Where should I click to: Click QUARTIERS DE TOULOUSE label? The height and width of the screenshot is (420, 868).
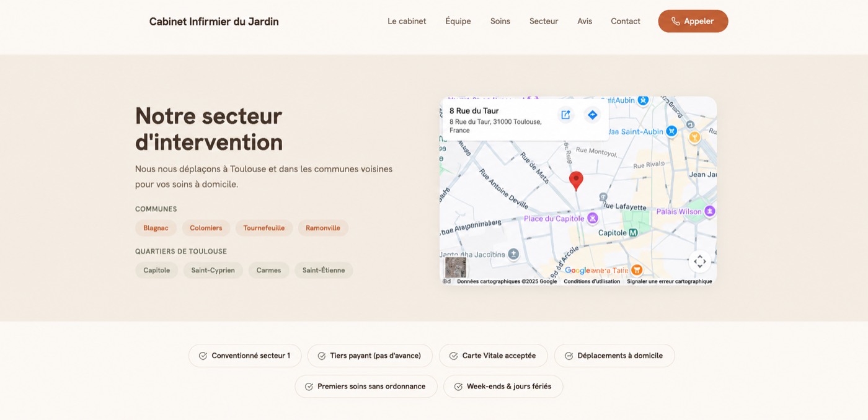181,252
